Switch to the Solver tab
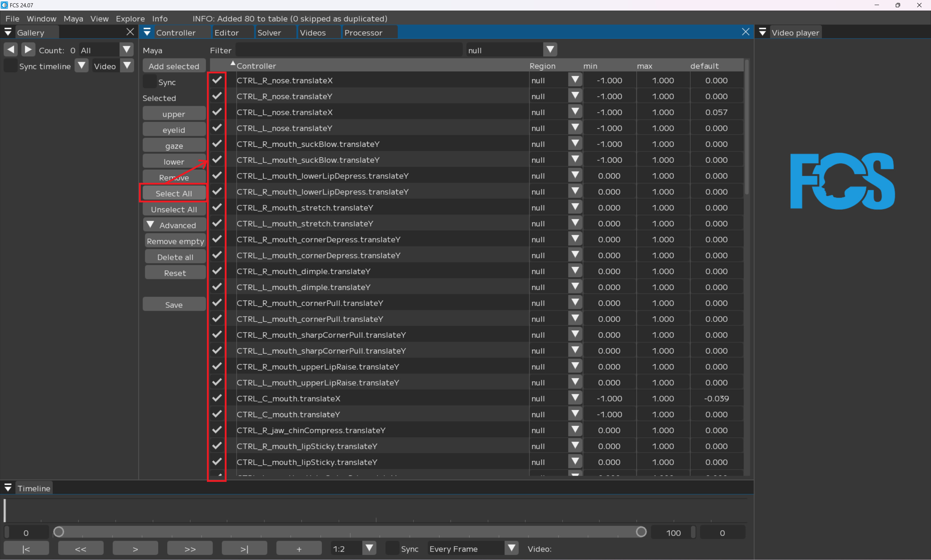The width and height of the screenshot is (931, 560). (x=269, y=32)
